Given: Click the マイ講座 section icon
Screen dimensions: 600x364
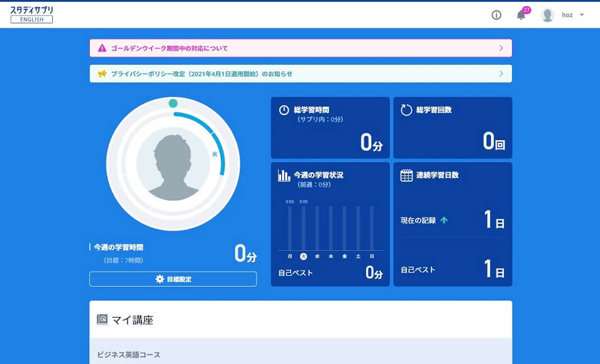Looking at the screenshot, I should (x=102, y=319).
